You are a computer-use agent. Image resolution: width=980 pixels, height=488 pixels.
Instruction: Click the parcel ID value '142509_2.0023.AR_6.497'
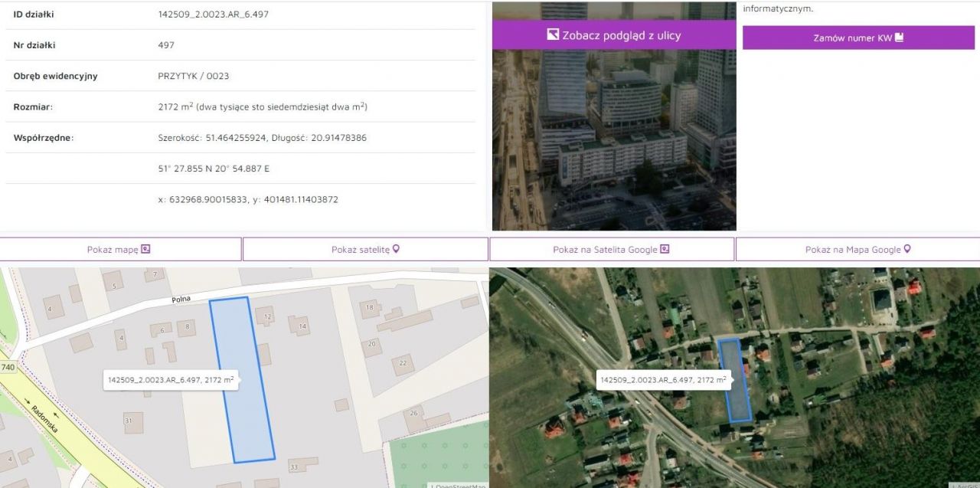coord(212,14)
